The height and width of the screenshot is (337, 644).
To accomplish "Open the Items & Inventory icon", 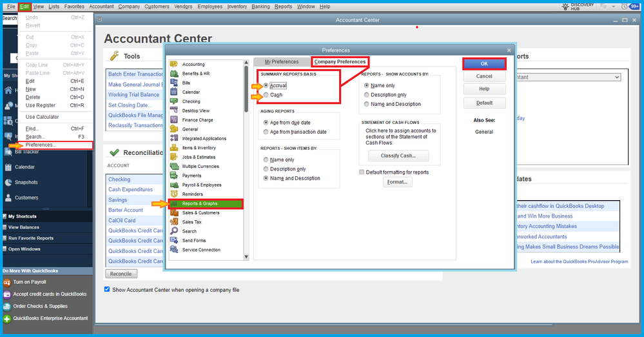I will pyautogui.click(x=174, y=147).
